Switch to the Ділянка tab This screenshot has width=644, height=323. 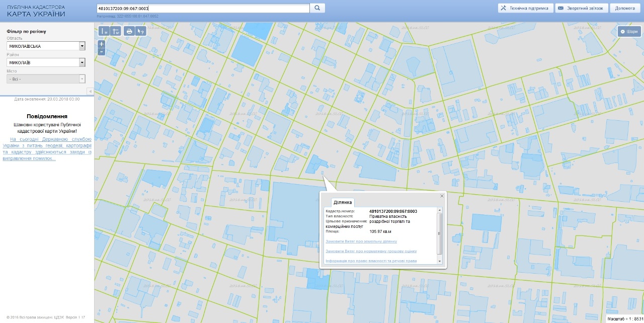(343, 202)
